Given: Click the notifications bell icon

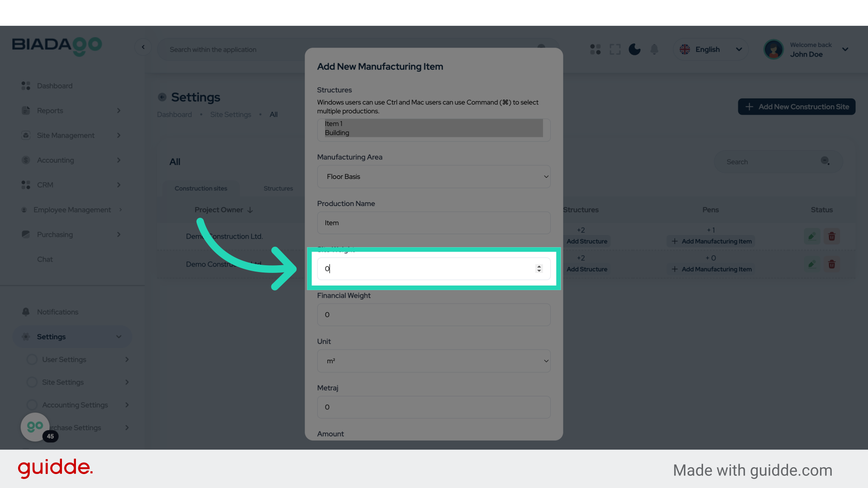Looking at the screenshot, I should pyautogui.click(x=654, y=49).
